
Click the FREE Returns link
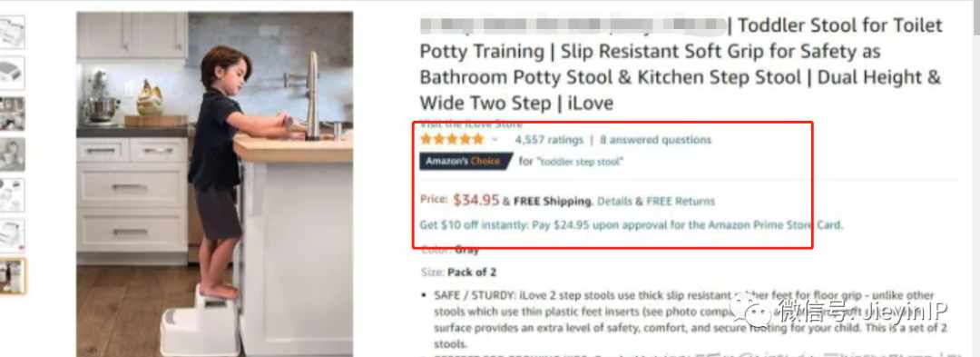[x=681, y=202]
